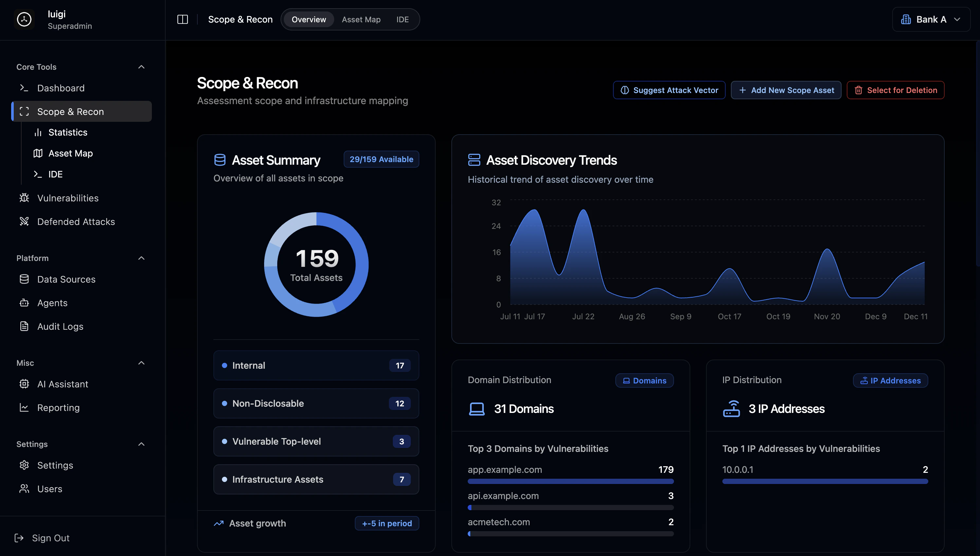Open the Bank A organization dropdown
Viewport: 980px width, 556px height.
click(x=931, y=19)
